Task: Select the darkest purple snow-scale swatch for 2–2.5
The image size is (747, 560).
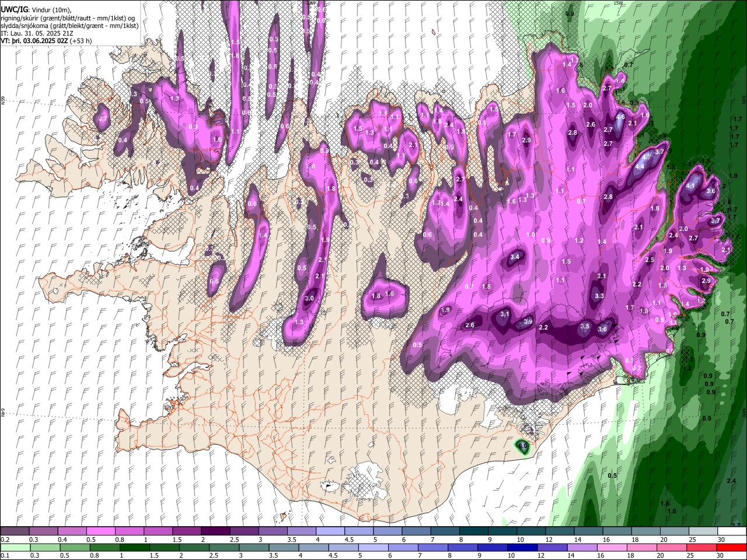Action: pos(215,531)
